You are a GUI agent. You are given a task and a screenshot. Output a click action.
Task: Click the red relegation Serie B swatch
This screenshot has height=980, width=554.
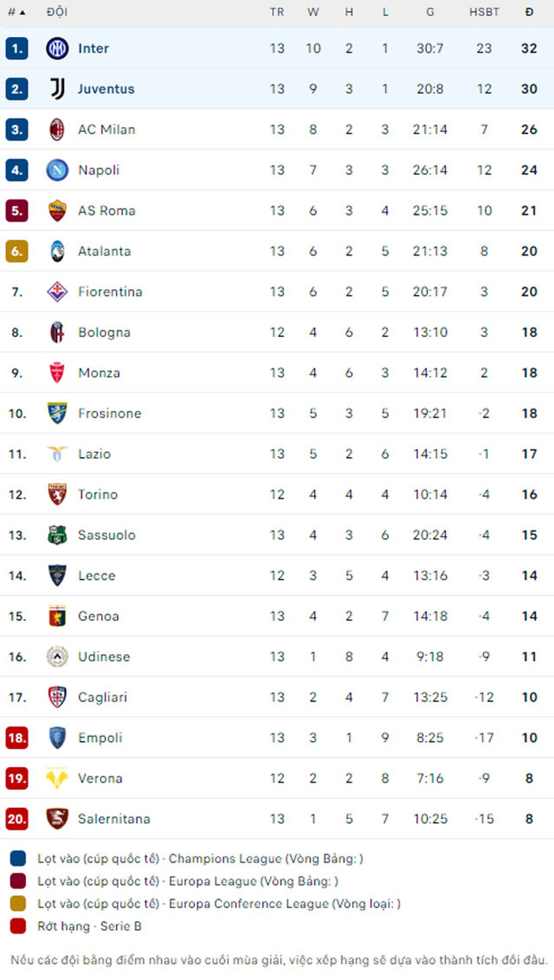(x=18, y=926)
